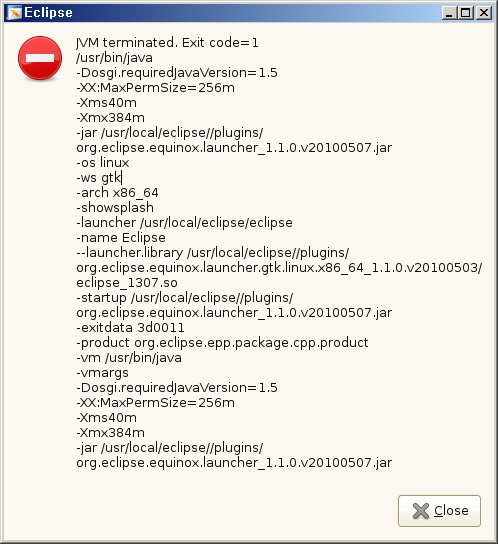Viewport: 498px width, 544px height.
Task: Click the red error stop icon
Action: point(40,58)
